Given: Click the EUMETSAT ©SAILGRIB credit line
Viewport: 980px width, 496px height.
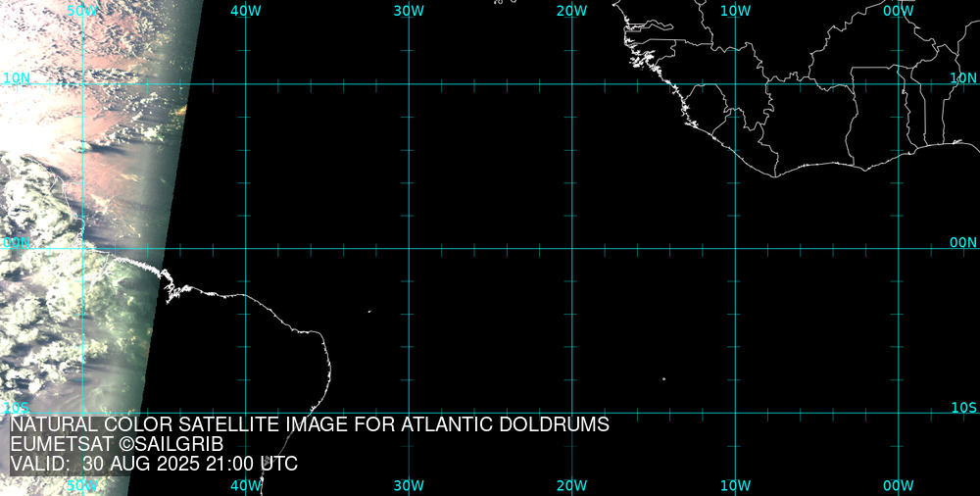Looking at the screenshot, I should [117, 445].
